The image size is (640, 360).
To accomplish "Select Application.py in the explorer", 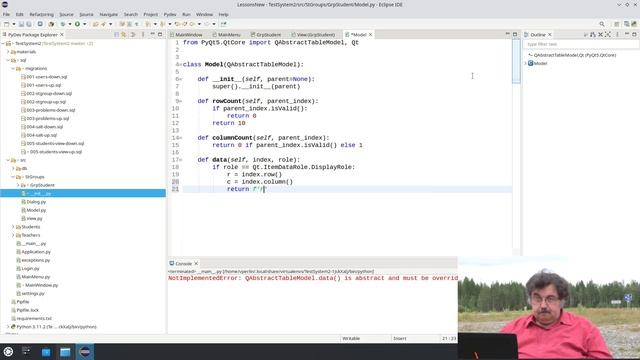I will pos(36,252).
